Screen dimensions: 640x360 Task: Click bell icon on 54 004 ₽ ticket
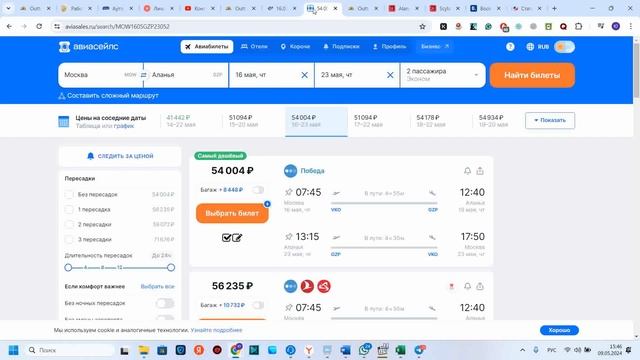coord(467,171)
